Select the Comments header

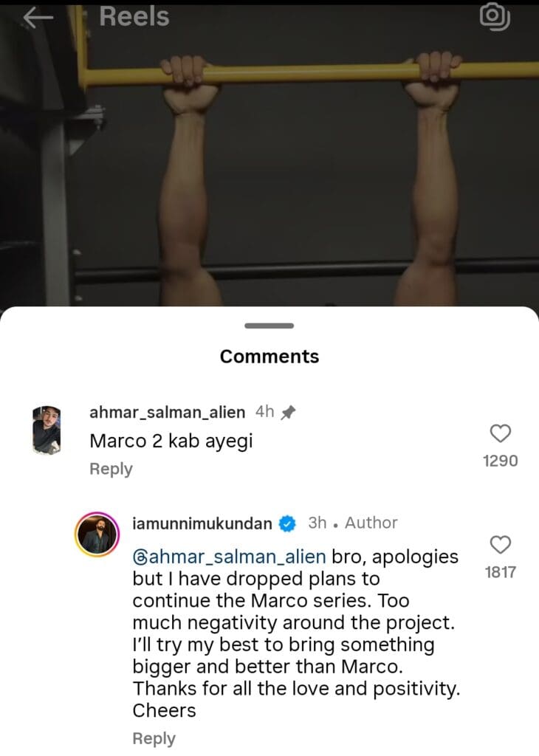269,357
